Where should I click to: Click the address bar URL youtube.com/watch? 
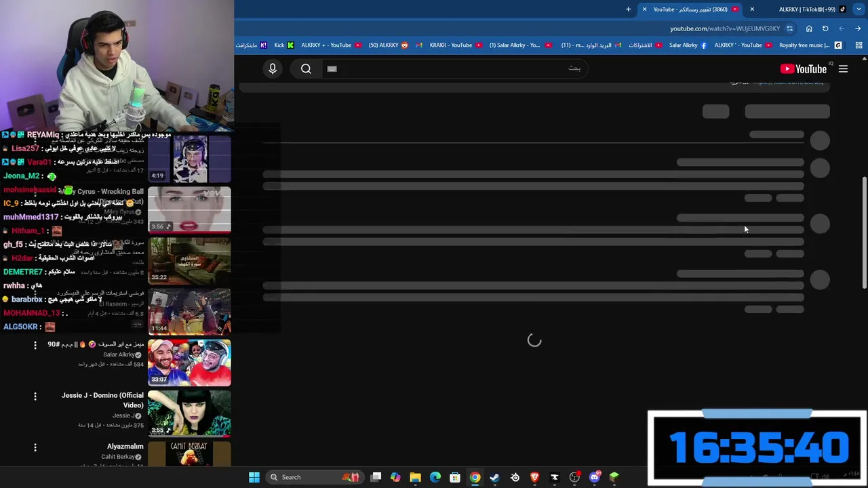coord(725,28)
